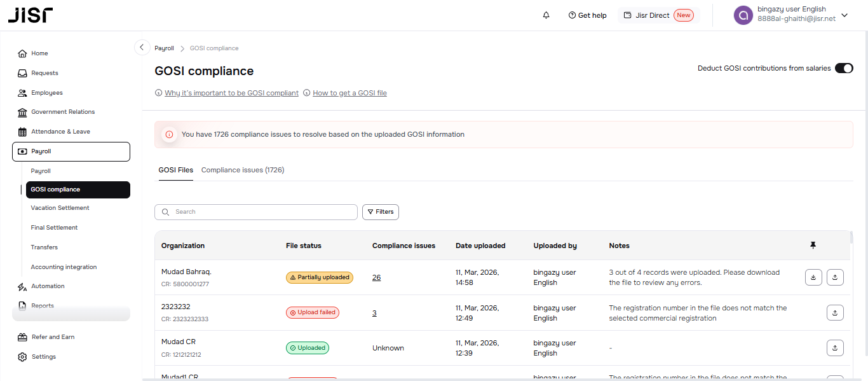
Task: Toggle Deduct GOSI contributions from salaries
Action: [x=843, y=68]
